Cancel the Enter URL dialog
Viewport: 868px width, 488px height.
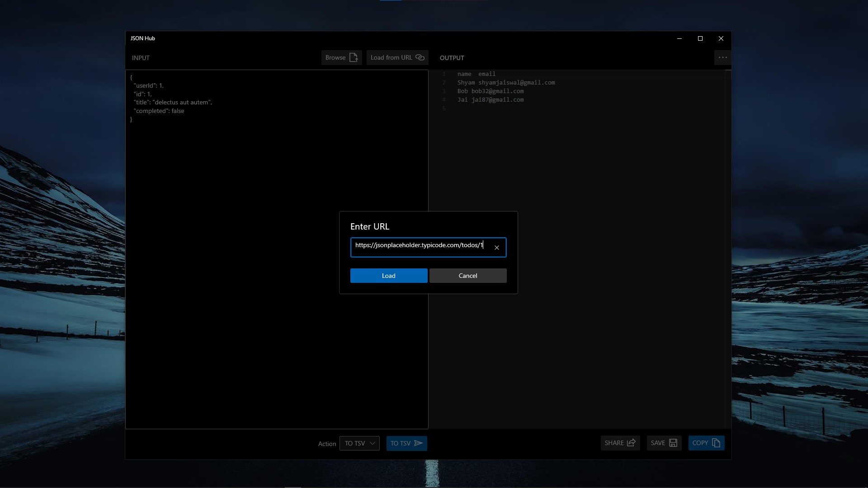coord(467,276)
